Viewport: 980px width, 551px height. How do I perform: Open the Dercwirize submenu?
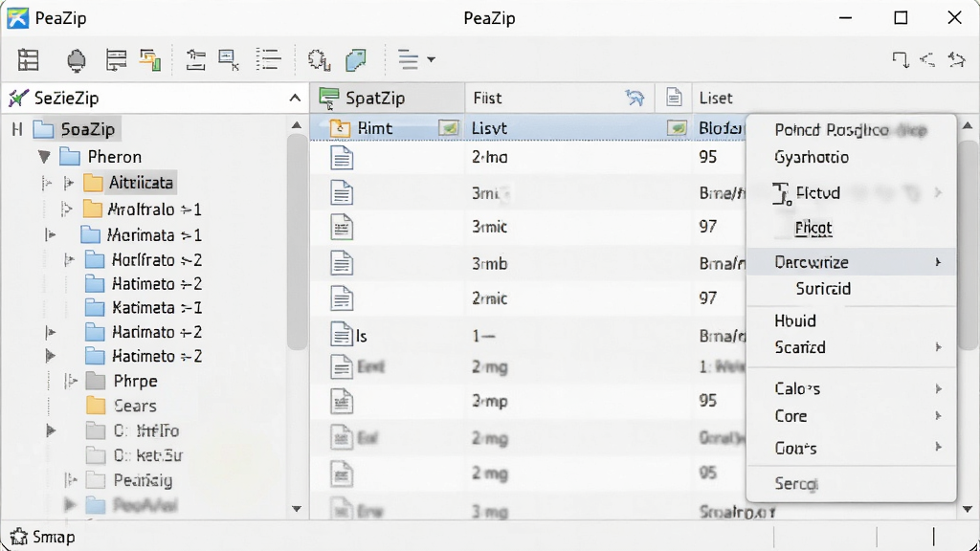tap(851, 262)
